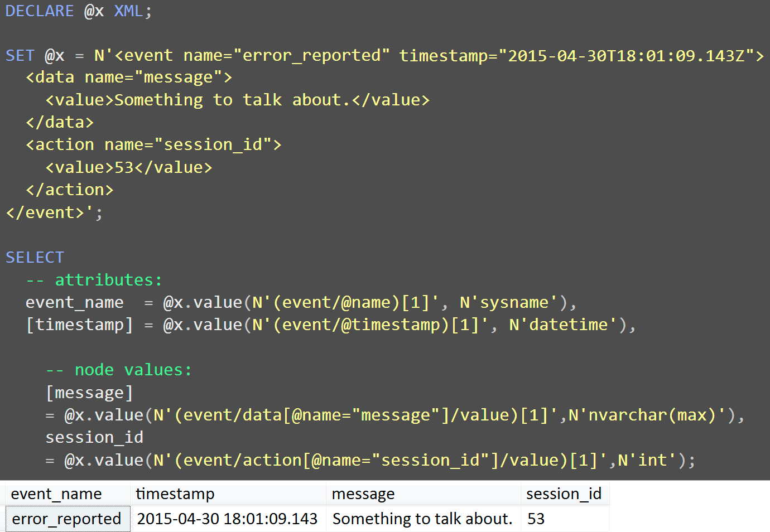Image resolution: width=770 pixels, height=532 pixels.
Task: Select the message column header
Action: point(363,494)
